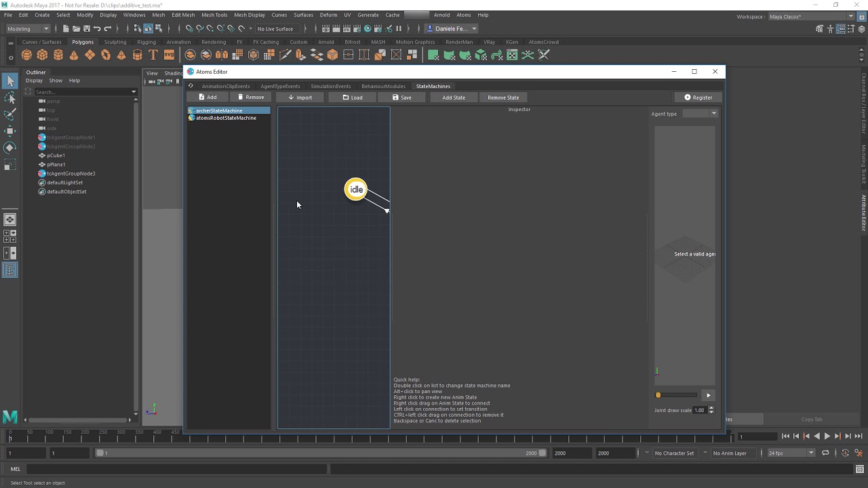Go to start of playback range
Viewport: 868px width, 488px height.
click(785, 436)
